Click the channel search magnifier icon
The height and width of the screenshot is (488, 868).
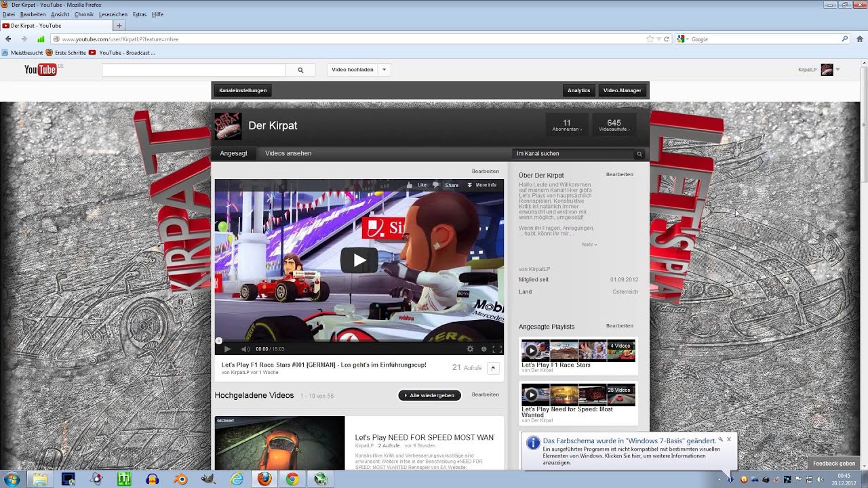[639, 154]
